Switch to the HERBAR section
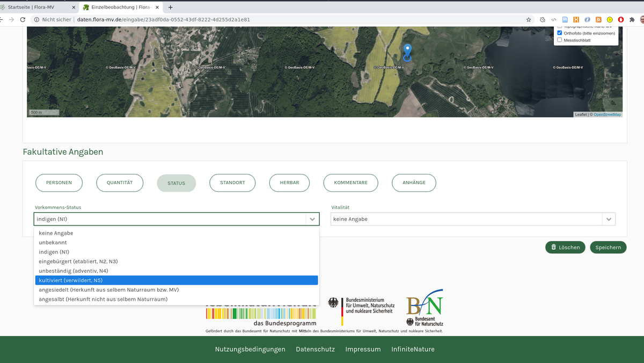This screenshot has height=363, width=644. point(289,183)
